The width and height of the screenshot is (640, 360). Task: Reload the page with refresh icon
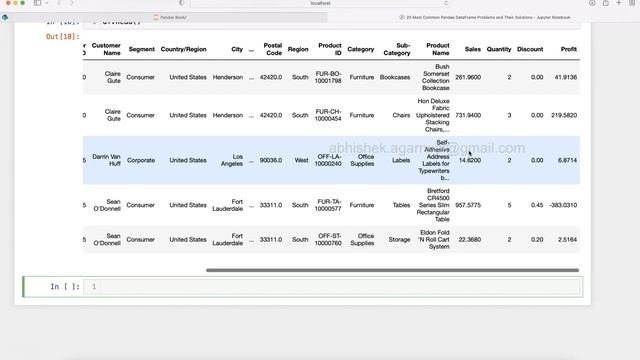(446, 3)
